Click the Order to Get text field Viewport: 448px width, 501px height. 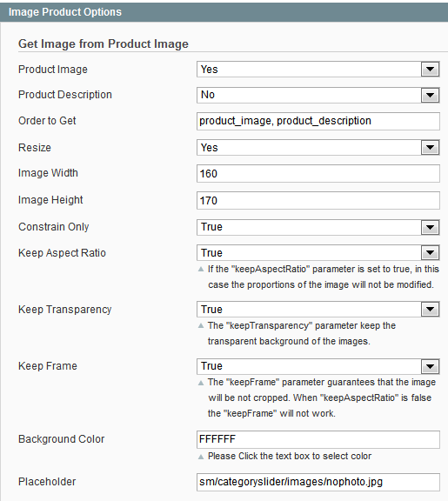tap(318, 121)
